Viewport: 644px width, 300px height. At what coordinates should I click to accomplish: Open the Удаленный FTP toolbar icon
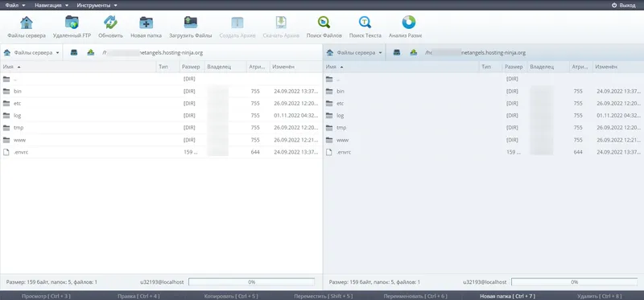point(72,23)
